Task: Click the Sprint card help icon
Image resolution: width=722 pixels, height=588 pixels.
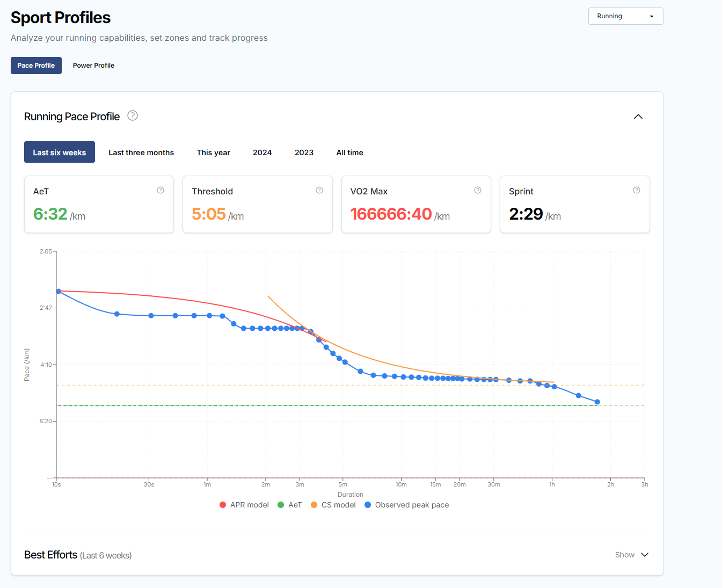Action: pyautogui.click(x=637, y=190)
